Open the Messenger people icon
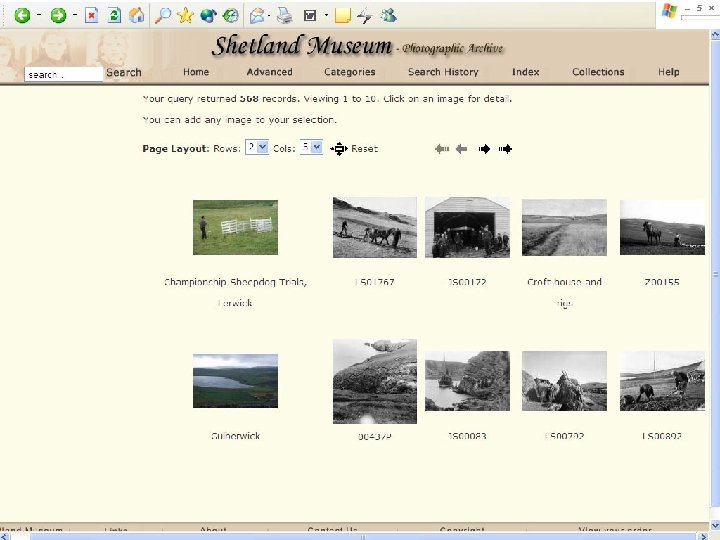 (388, 16)
